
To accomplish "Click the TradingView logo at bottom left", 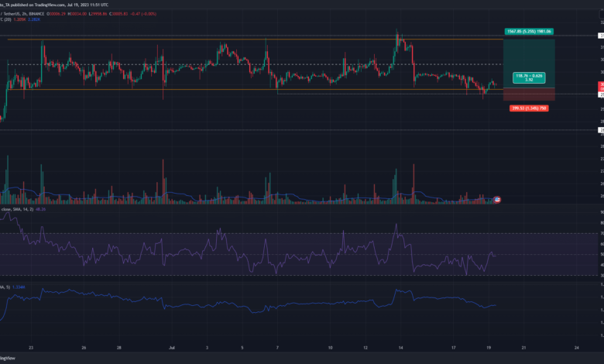I will click(8, 358).
